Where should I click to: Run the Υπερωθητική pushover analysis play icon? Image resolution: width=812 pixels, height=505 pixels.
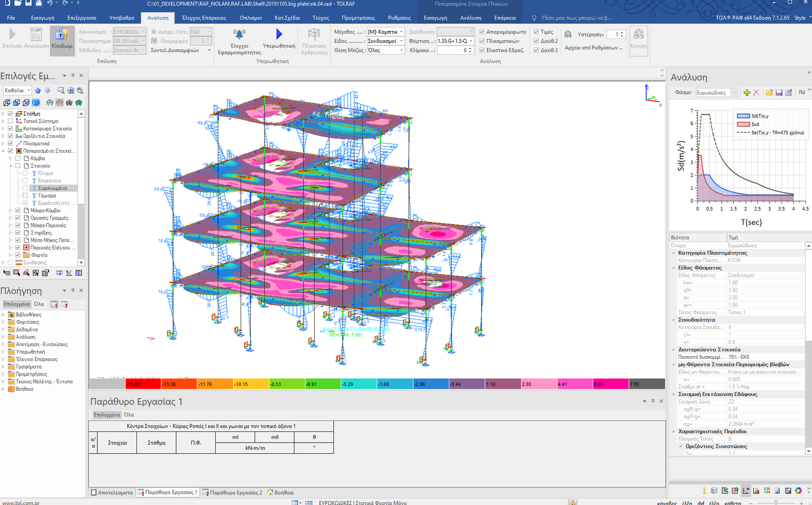click(279, 34)
